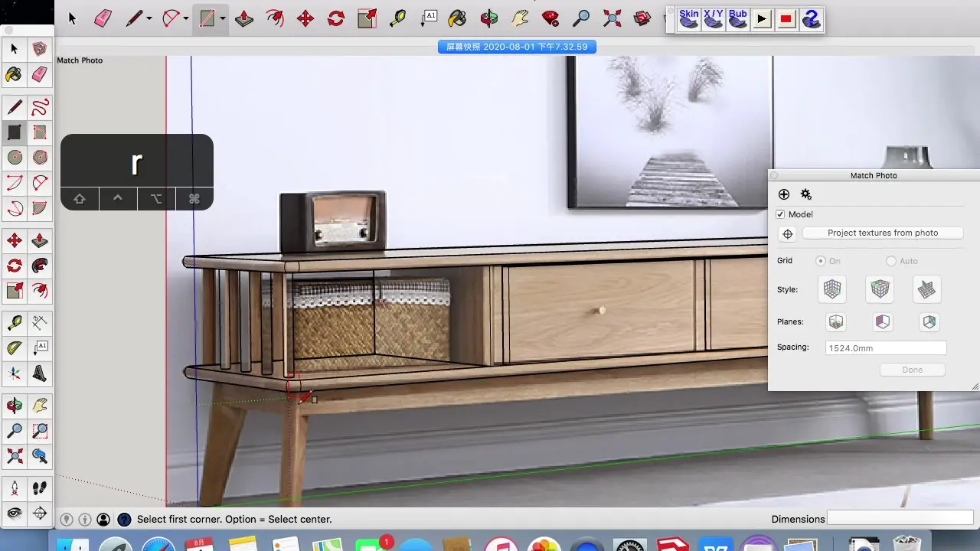Select Rotated Rectangle tool in left palette
The width and height of the screenshot is (980, 551).
coord(40,132)
